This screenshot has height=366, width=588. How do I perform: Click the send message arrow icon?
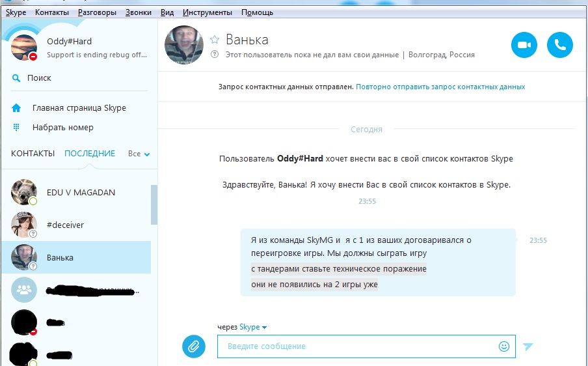pyautogui.click(x=528, y=346)
